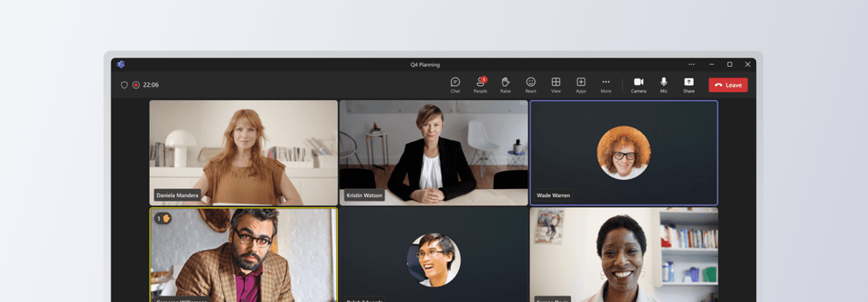Click the smiling avatar in the bottom middle tile
Viewport: 868px width, 302px height.
click(x=434, y=260)
